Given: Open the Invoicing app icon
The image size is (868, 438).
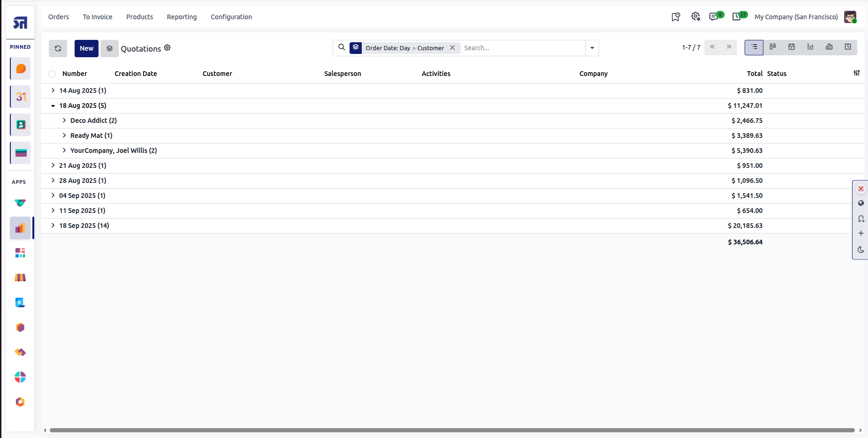Looking at the screenshot, I should click(20, 302).
